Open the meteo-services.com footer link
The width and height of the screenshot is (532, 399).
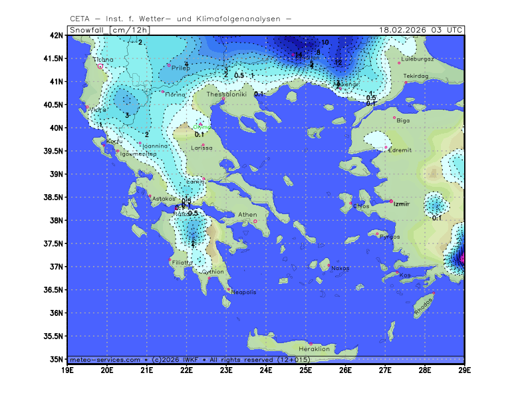coord(104,359)
